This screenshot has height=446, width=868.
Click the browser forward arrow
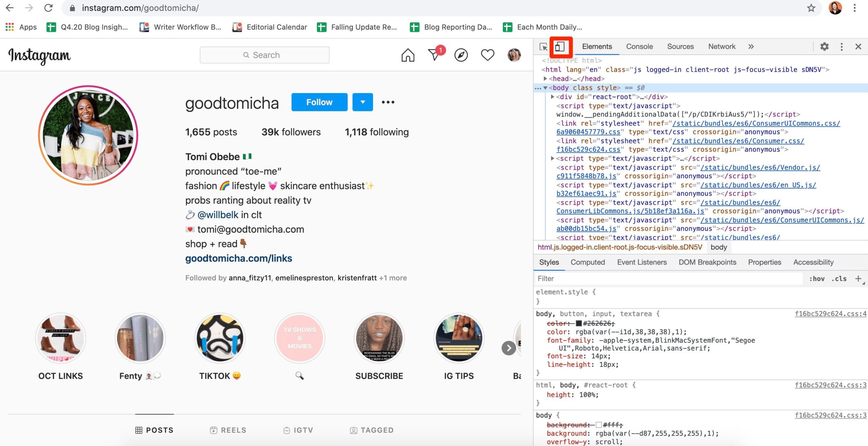29,8
